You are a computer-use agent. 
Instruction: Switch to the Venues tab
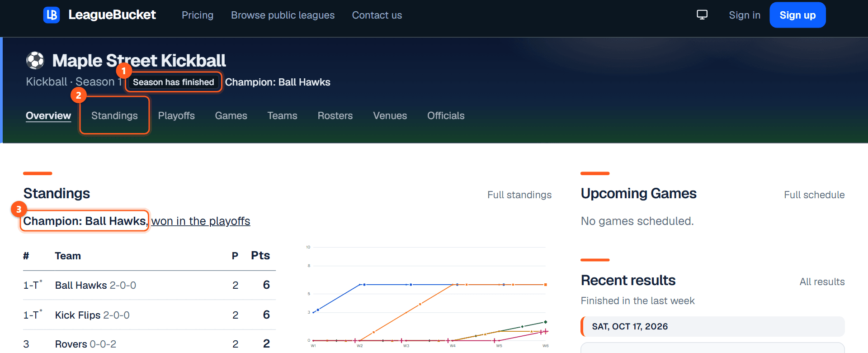[390, 115]
